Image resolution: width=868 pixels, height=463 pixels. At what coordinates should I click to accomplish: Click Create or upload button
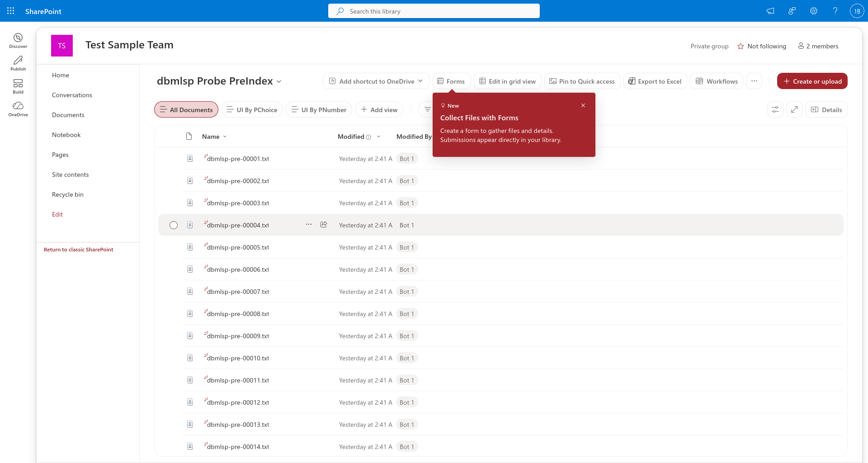tap(812, 81)
